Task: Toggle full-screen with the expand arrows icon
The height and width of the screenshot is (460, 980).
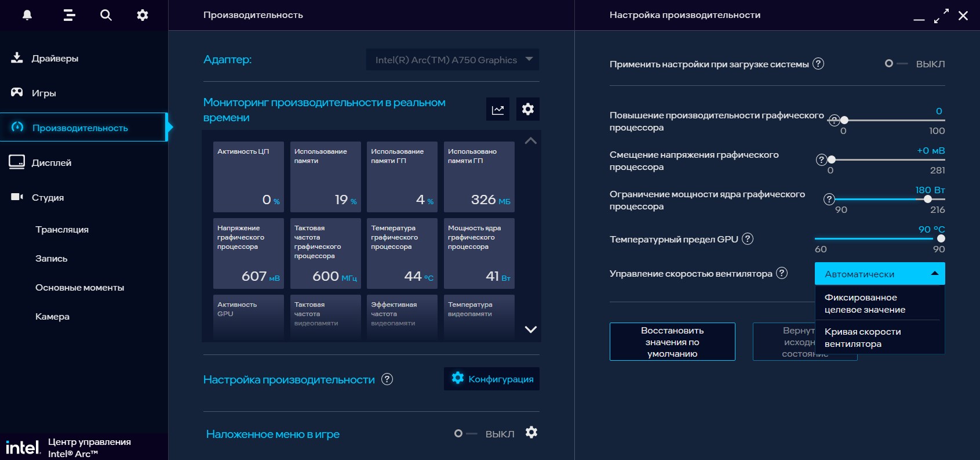Action: 942,16
